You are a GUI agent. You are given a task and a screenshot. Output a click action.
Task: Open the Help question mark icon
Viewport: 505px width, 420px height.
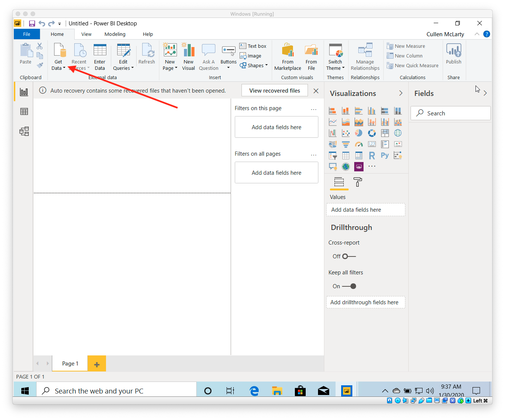click(x=486, y=34)
